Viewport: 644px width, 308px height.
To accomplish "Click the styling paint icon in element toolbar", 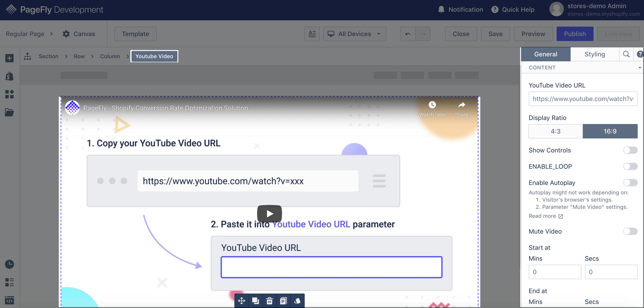I will click(x=297, y=301).
